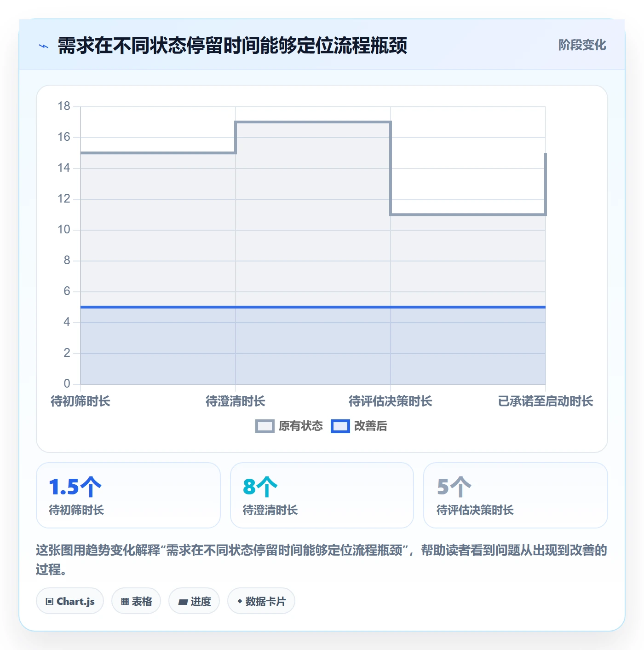Click the 原有状态 legend label
The width and height of the screenshot is (644, 650).
pos(301,426)
